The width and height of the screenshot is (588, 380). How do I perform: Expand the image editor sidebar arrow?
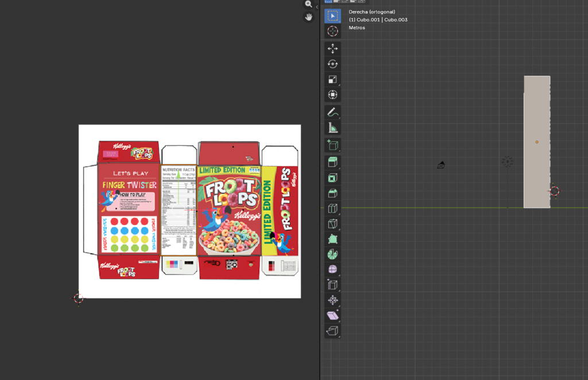click(317, 7)
